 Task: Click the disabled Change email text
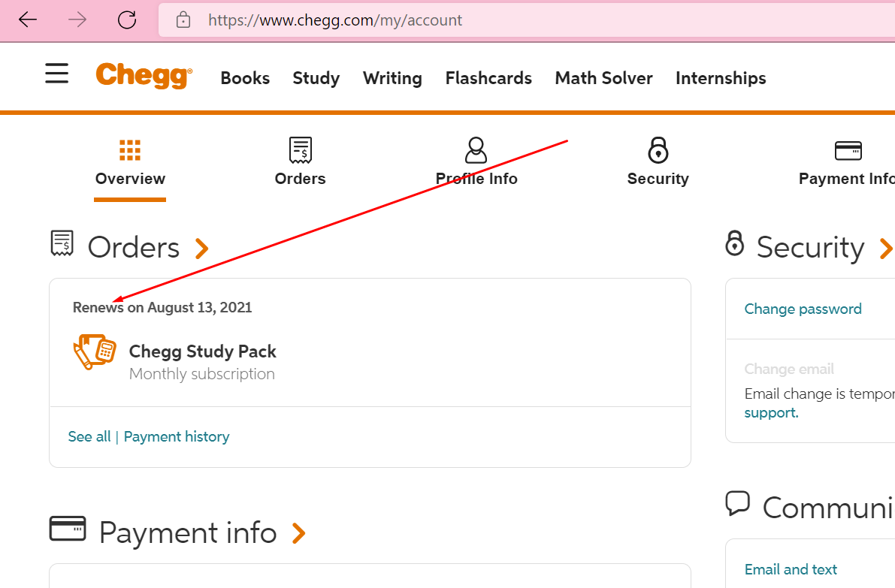(x=789, y=369)
